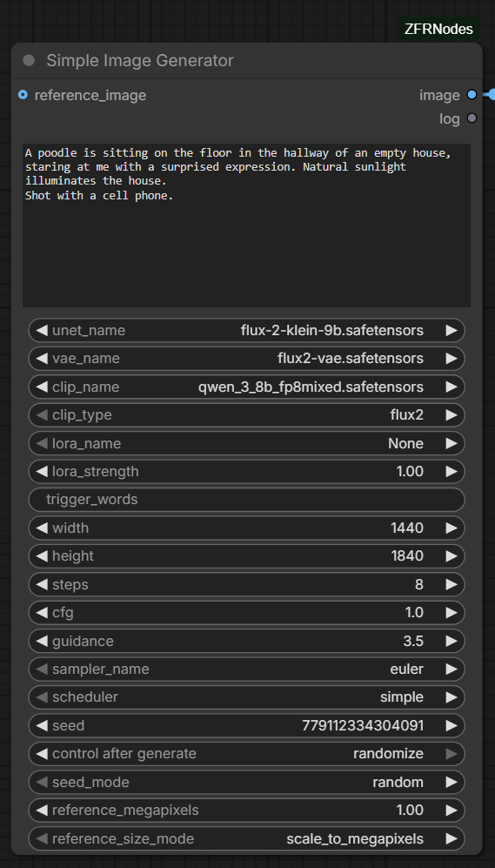Click the trigger_words text field

coord(247,500)
